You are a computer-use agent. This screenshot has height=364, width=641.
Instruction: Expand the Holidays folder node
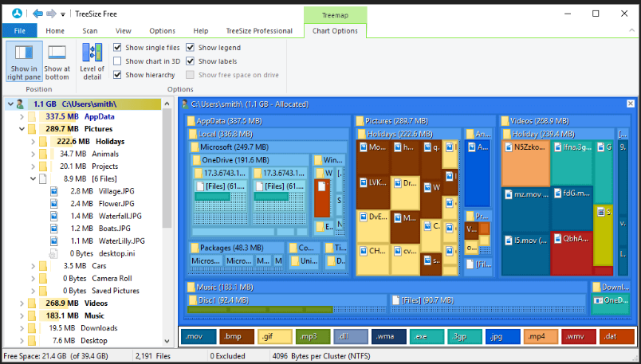click(33, 142)
